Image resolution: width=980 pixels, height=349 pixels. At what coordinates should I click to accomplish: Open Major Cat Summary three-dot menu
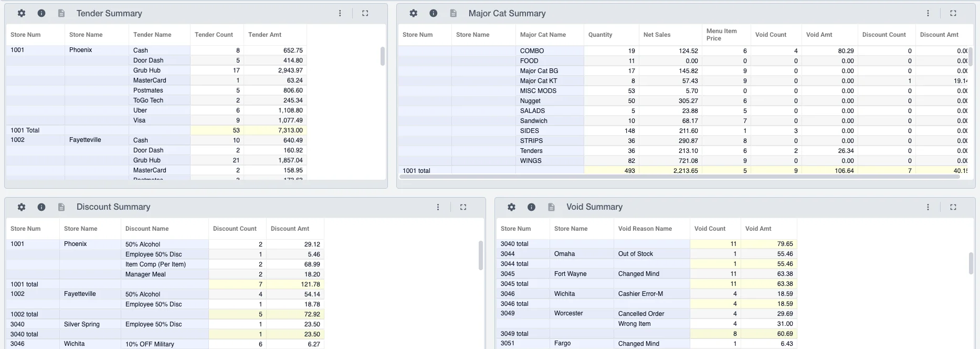point(928,13)
